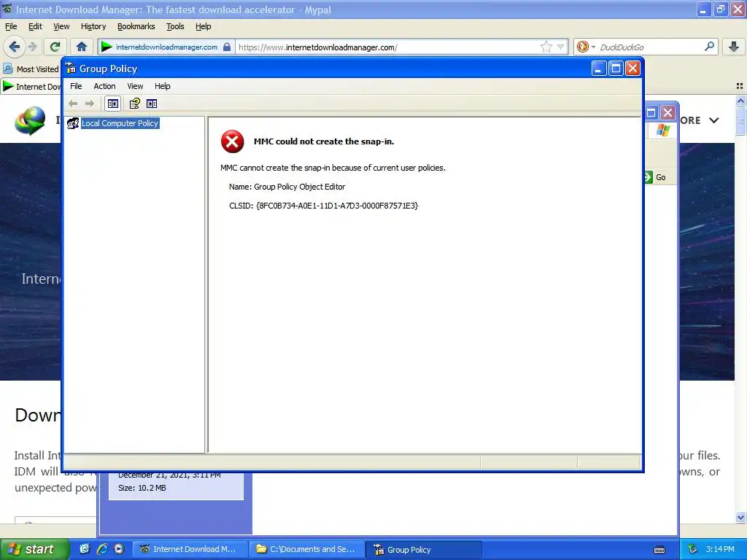
Task: Expand the MORE chevron on the webpage
Action: pyautogui.click(x=713, y=120)
